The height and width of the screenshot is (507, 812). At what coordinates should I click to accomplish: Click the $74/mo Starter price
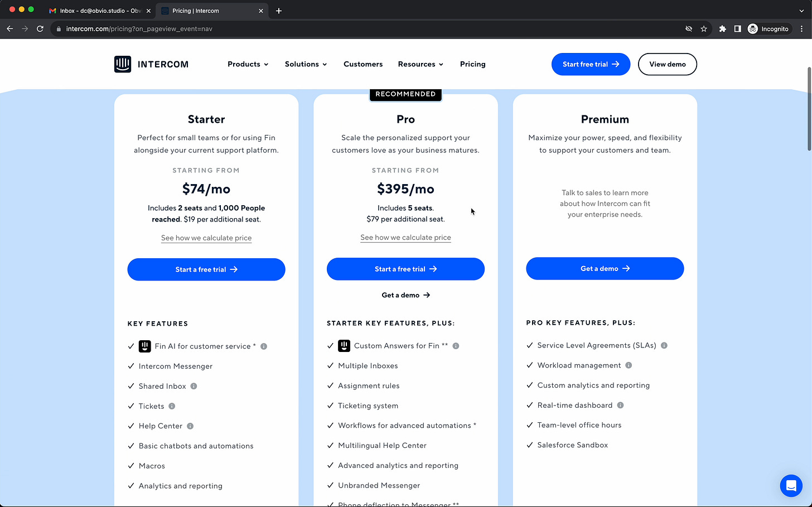click(x=206, y=189)
